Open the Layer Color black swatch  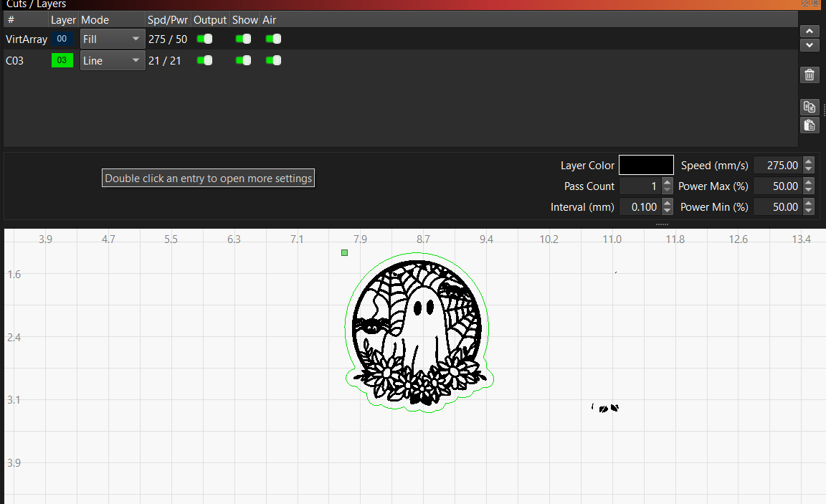[646, 165]
